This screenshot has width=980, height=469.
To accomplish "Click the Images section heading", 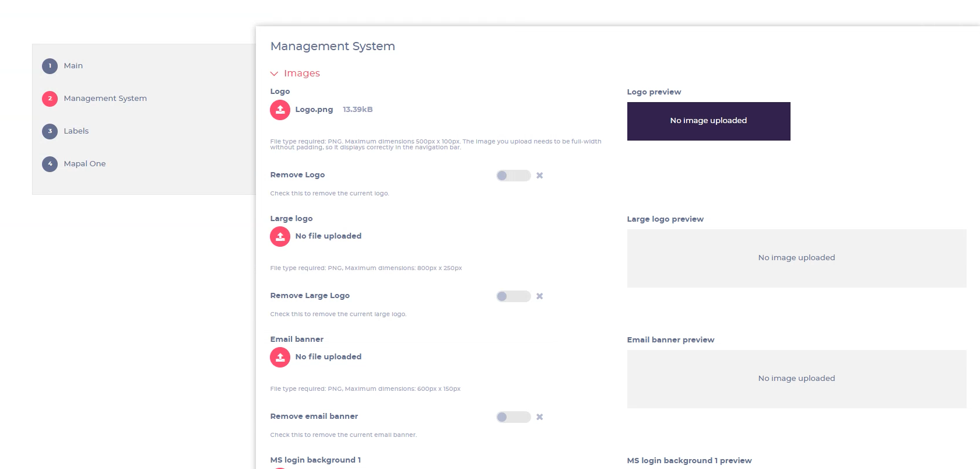I will click(302, 73).
